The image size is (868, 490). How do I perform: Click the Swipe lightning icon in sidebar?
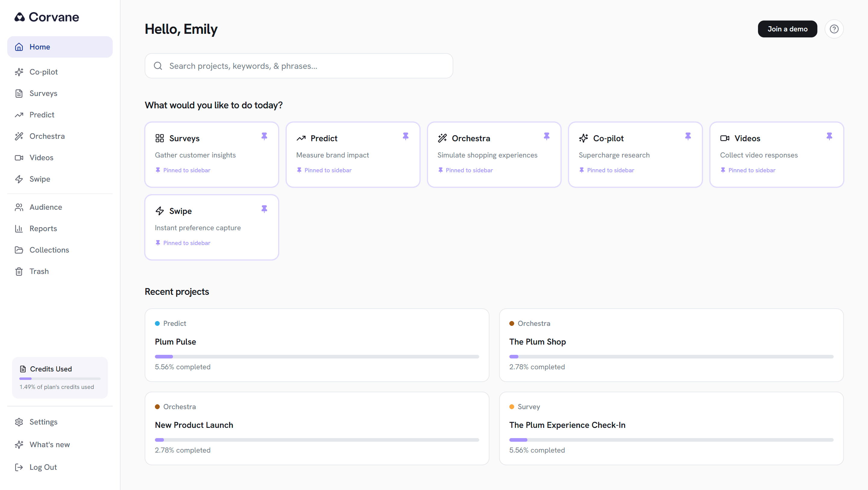(19, 179)
